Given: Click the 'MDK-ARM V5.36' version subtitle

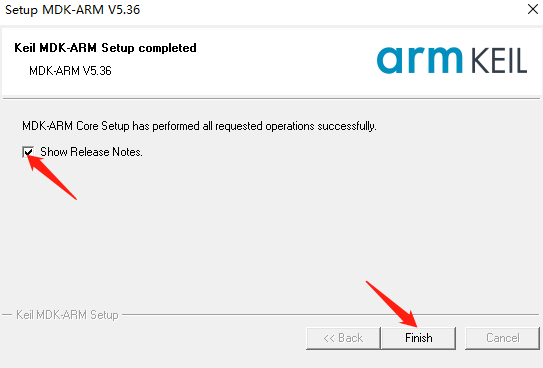Looking at the screenshot, I should click(x=70, y=71).
